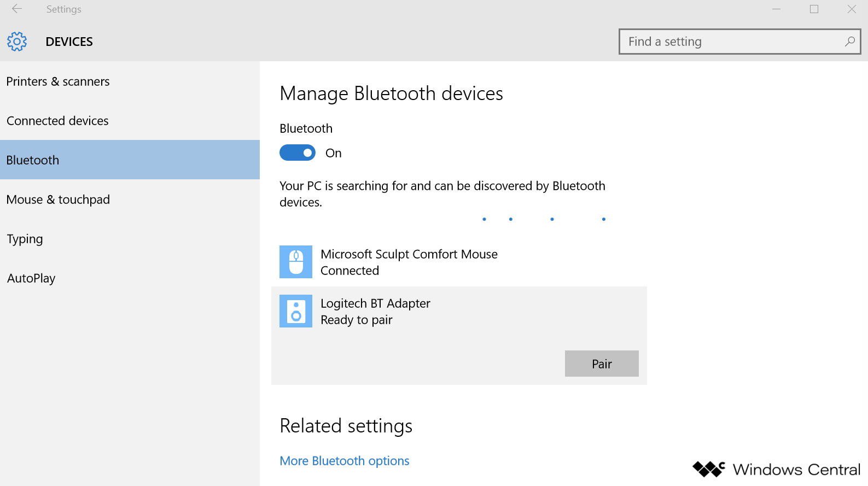Select the Bluetooth sidebar item
Viewport: 868px width, 486px height.
[x=130, y=160]
